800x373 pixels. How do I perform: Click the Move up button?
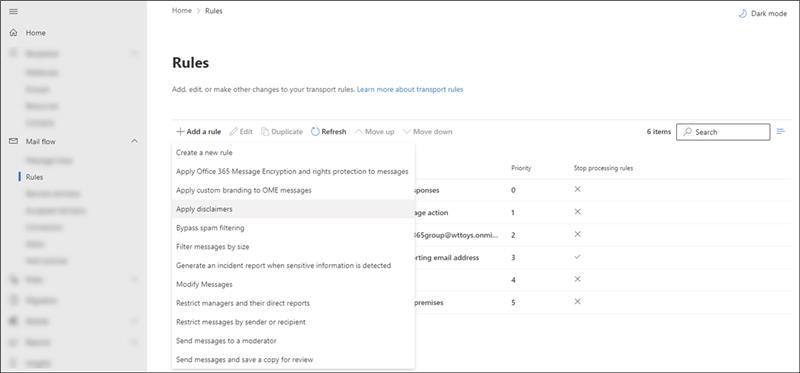click(374, 132)
